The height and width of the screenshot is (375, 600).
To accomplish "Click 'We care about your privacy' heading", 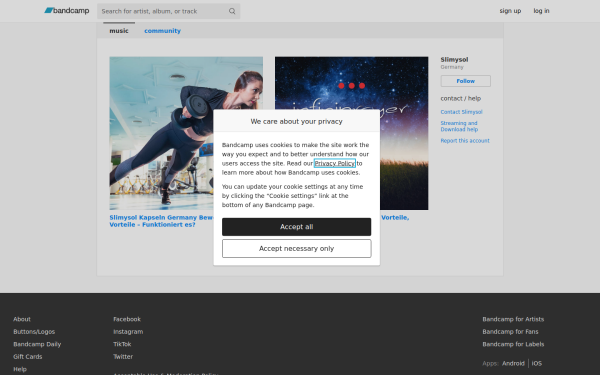I will [296, 121].
